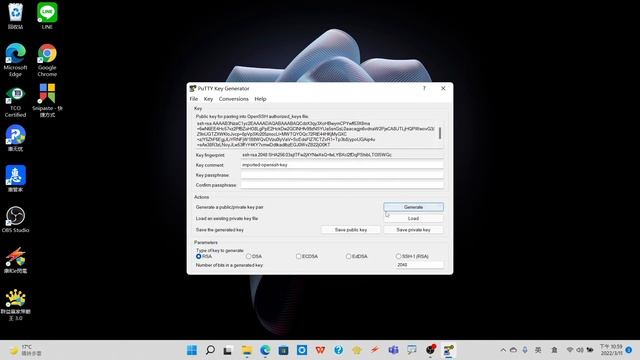Open the lightning bolt desktop icon above the crown
This screenshot has width=640, height=360.
point(16,260)
